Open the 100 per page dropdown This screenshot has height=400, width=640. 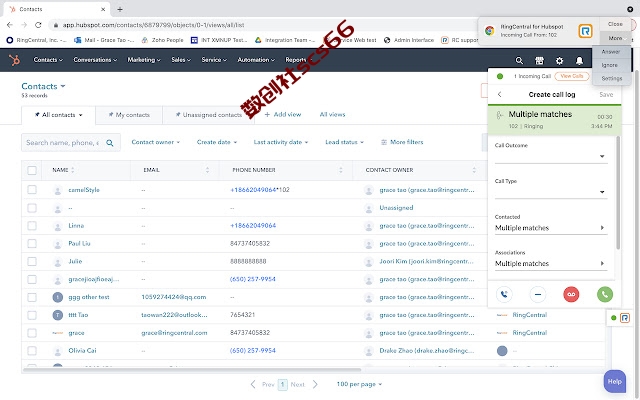pyautogui.click(x=359, y=384)
